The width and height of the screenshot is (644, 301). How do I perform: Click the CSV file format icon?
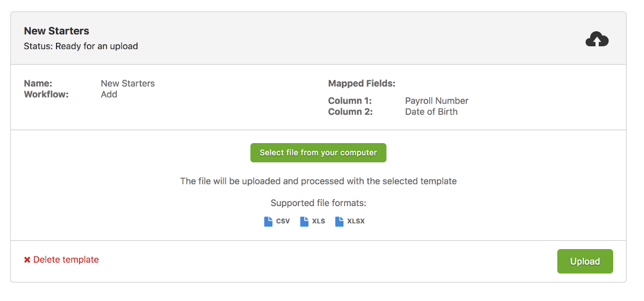click(x=269, y=221)
